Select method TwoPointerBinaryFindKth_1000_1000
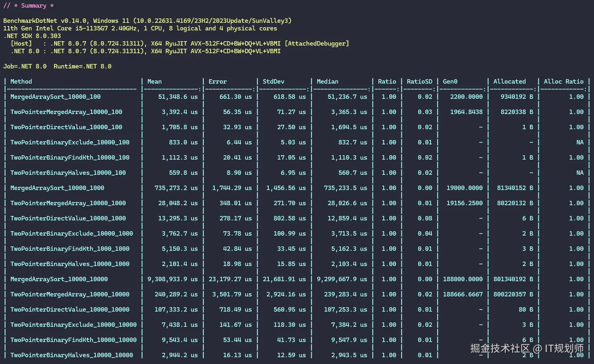This screenshot has height=364, width=594. (70, 249)
